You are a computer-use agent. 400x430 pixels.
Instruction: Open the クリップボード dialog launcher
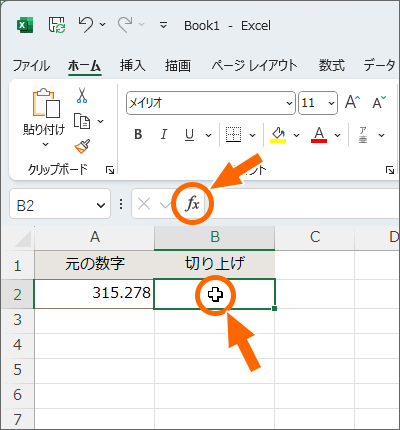[x=110, y=171]
